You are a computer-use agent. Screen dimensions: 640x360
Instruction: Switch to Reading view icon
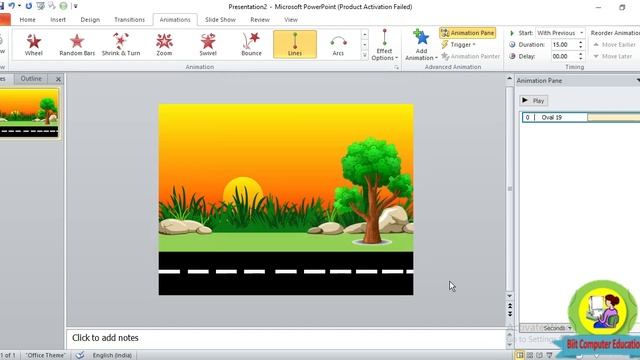coord(539,355)
